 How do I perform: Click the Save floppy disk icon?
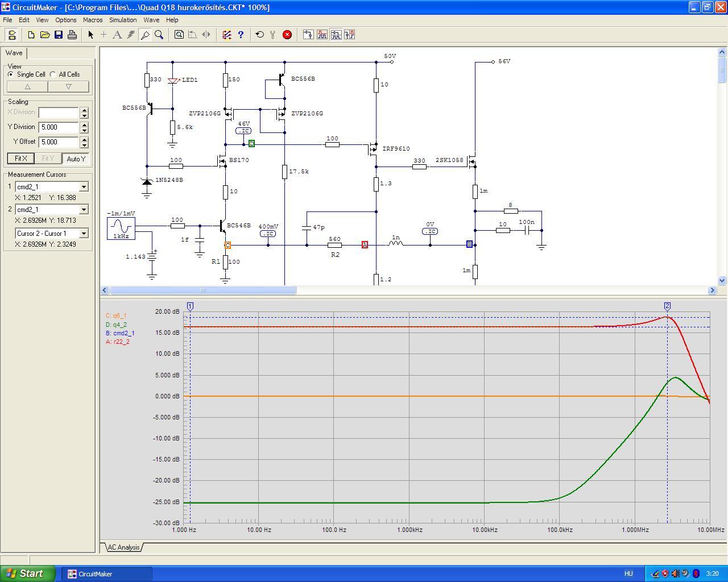coord(59,35)
